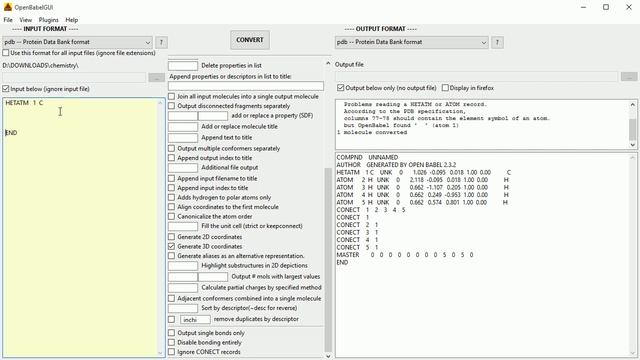
Task: Check 'Disable bonding entirely'
Action: coord(171,342)
